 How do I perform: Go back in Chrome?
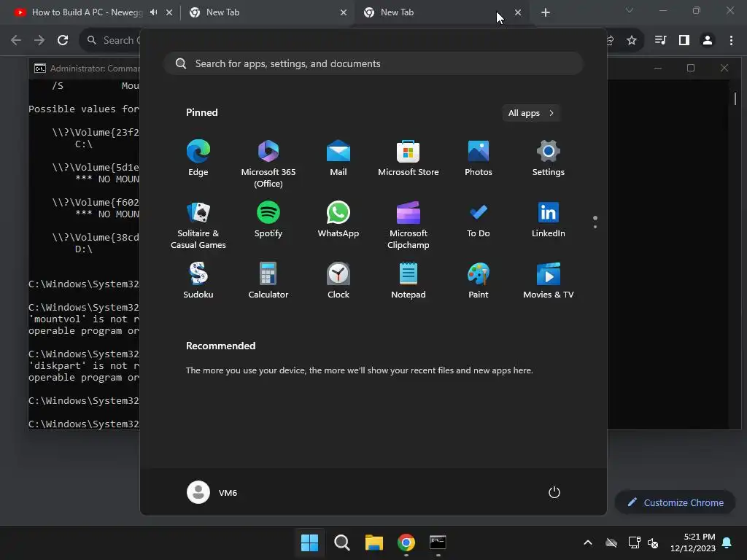point(16,40)
